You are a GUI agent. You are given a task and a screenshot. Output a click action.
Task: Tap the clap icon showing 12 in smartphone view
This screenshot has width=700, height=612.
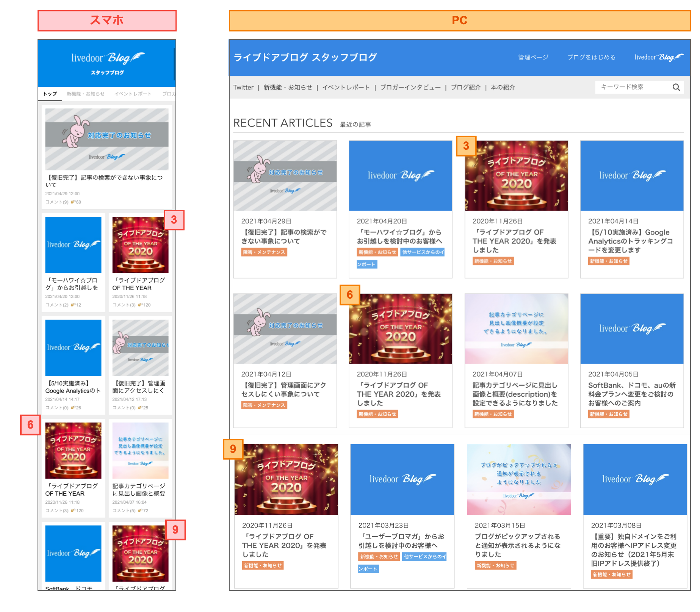(73, 305)
